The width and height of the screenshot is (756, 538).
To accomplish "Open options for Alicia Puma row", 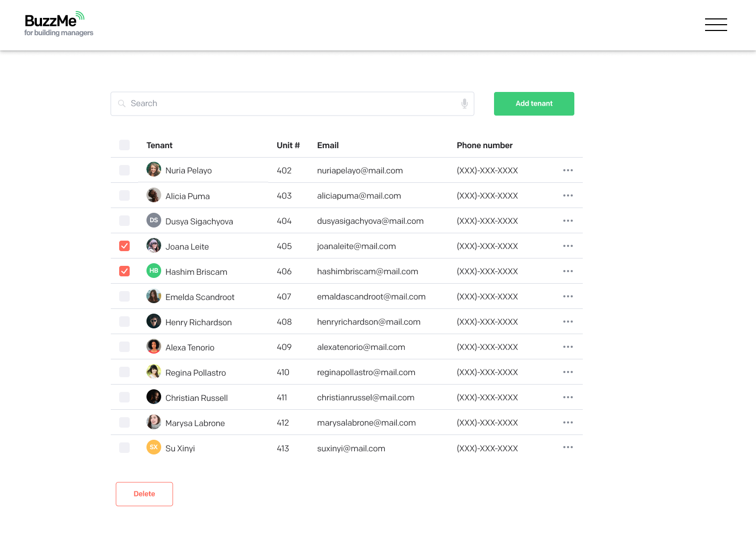I will point(568,195).
